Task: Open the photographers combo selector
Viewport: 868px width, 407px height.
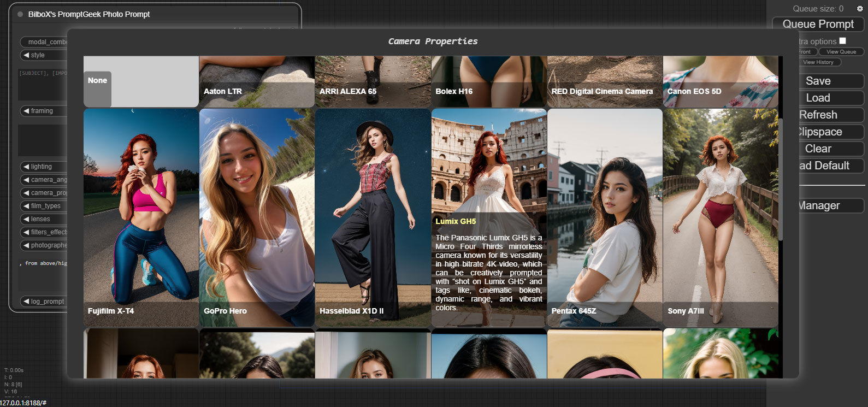Action: coord(44,245)
